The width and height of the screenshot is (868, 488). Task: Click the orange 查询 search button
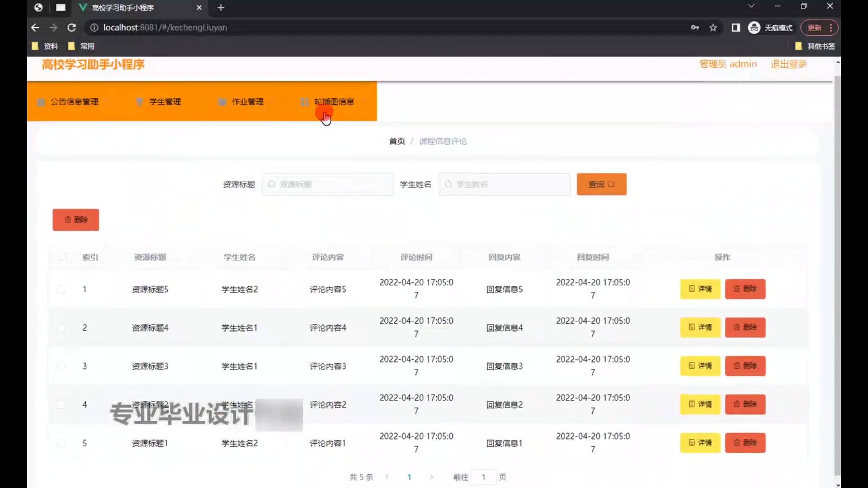(x=601, y=184)
